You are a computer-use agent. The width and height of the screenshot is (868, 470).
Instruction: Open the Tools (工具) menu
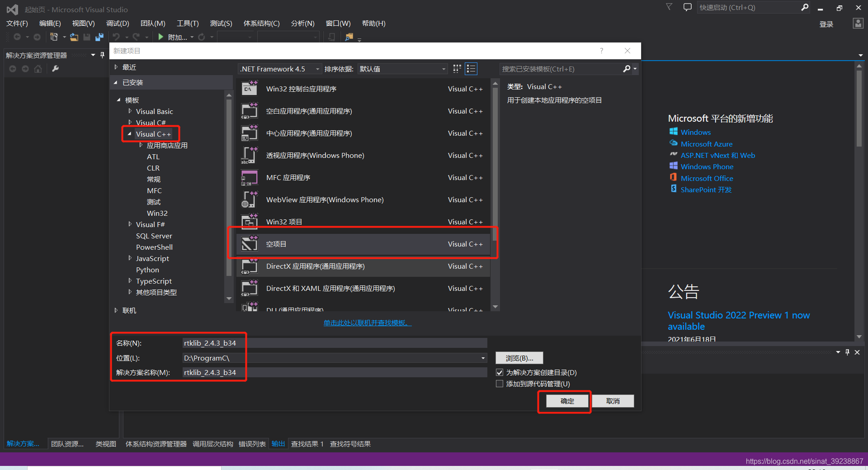pyautogui.click(x=188, y=23)
